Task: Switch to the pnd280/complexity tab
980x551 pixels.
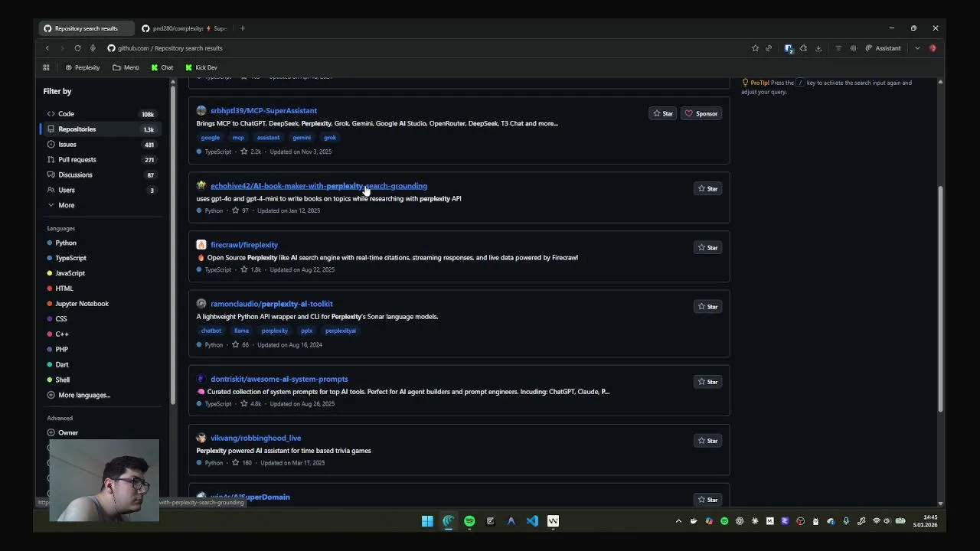Action: 184,28
